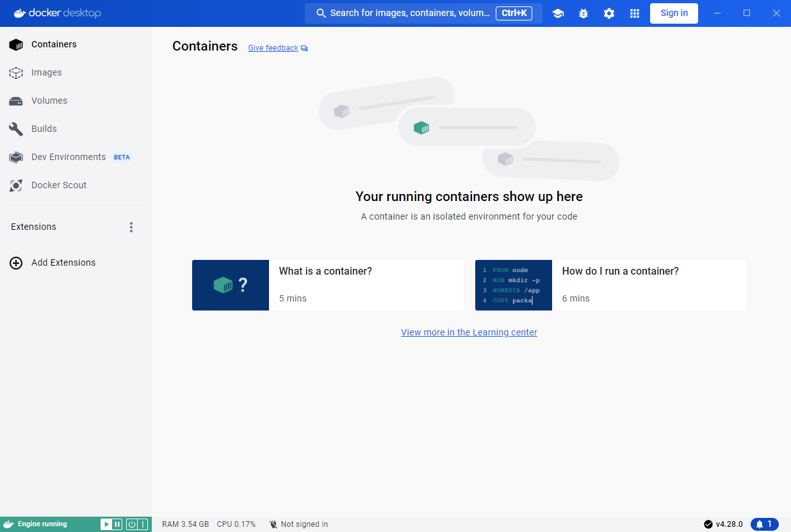Click the Engine running whale status icon
The width and height of the screenshot is (791, 532).
tap(9, 524)
